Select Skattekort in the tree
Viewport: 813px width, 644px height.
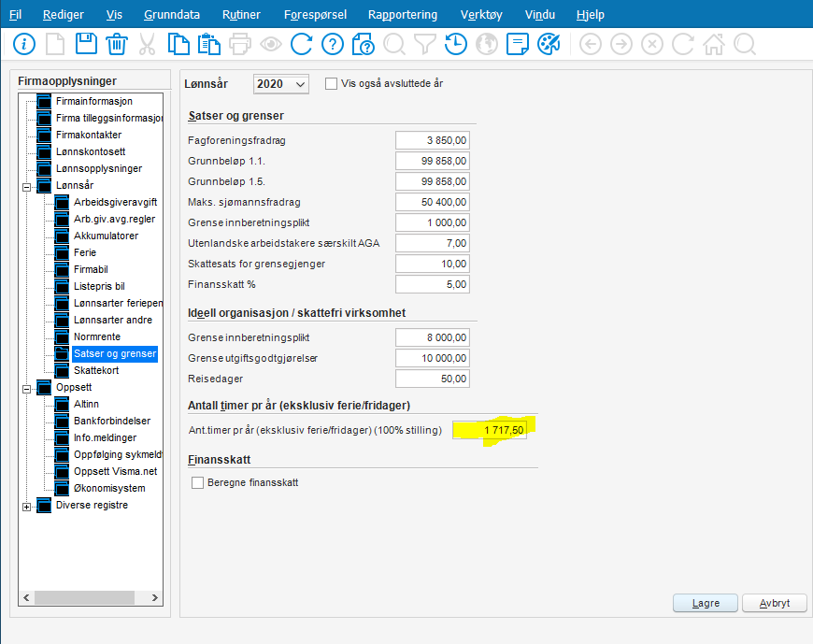[x=96, y=371]
